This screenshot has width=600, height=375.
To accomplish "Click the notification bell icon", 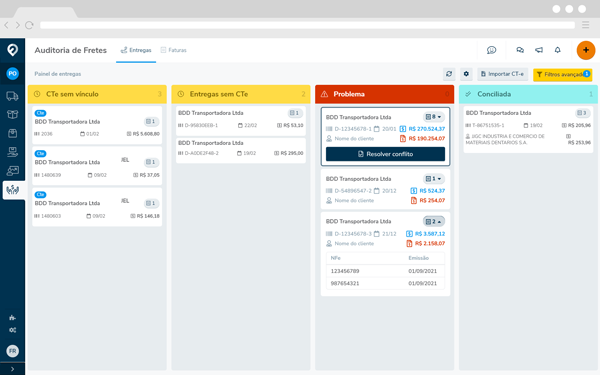I will click(x=558, y=50).
